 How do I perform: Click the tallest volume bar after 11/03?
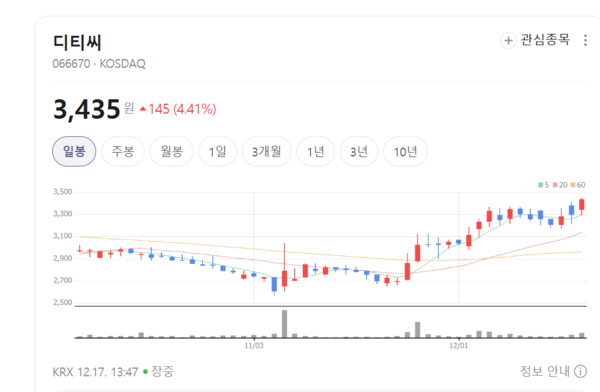284,324
